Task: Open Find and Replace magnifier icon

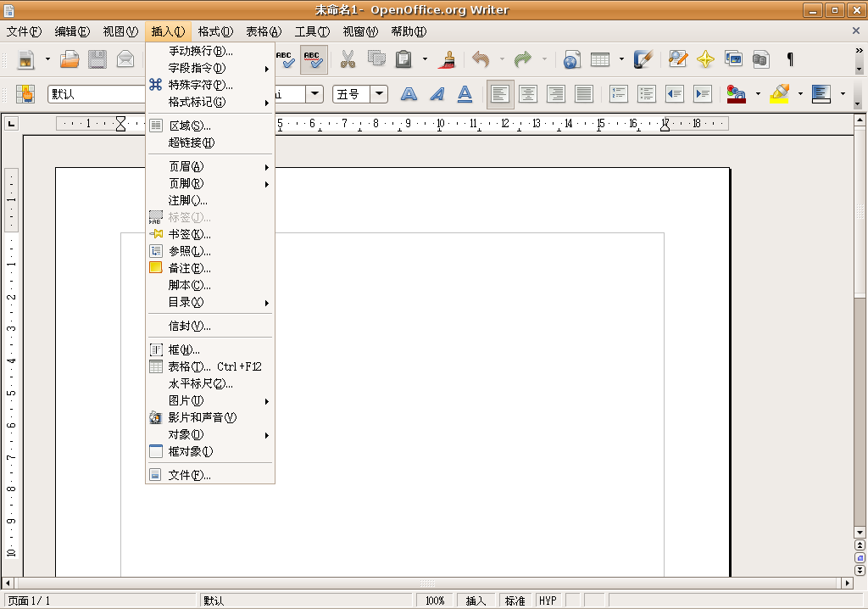Action: click(x=677, y=59)
